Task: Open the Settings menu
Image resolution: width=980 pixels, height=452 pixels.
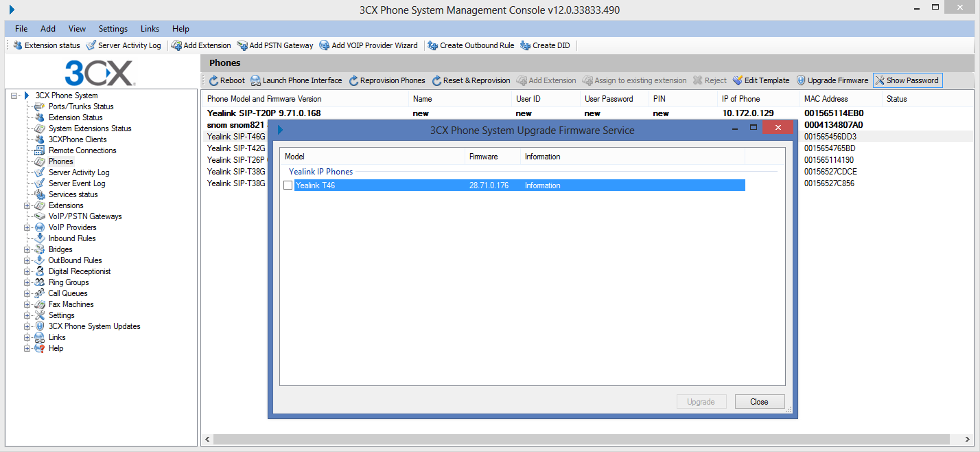Action: (113, 29)
